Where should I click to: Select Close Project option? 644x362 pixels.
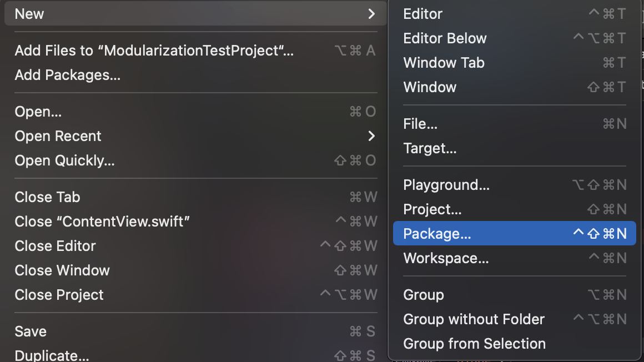[x=59, y=295]
